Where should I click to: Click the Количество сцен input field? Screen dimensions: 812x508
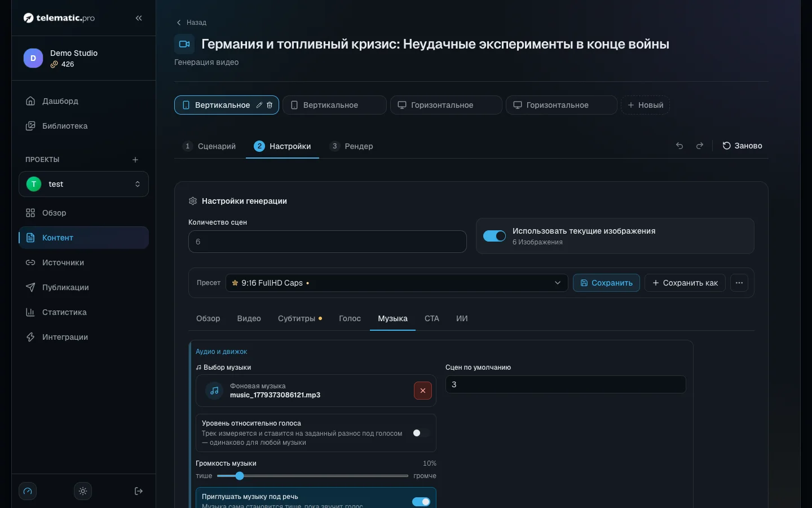(327, 242)
